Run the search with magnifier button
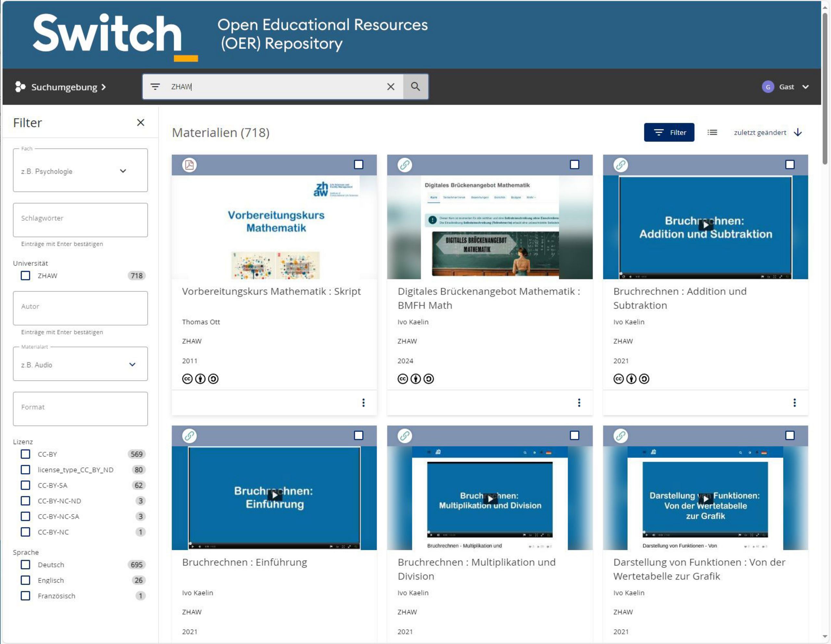Image resolution: width=831 pixels, height=644 pixels. pos(415,87)
